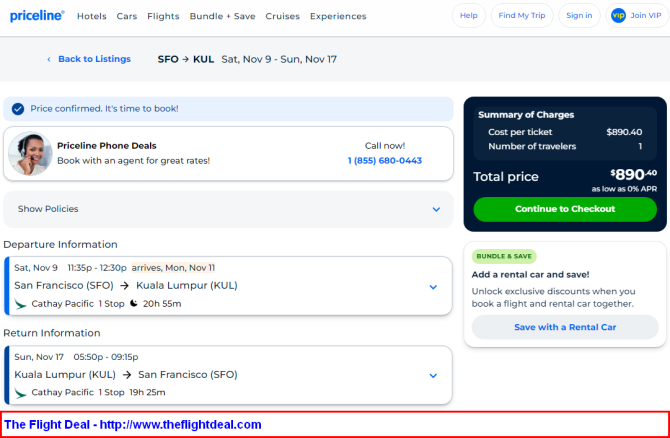The image size is (670, 438).
Task: Click 'Number of travelers' label
Action: (532, 146)
